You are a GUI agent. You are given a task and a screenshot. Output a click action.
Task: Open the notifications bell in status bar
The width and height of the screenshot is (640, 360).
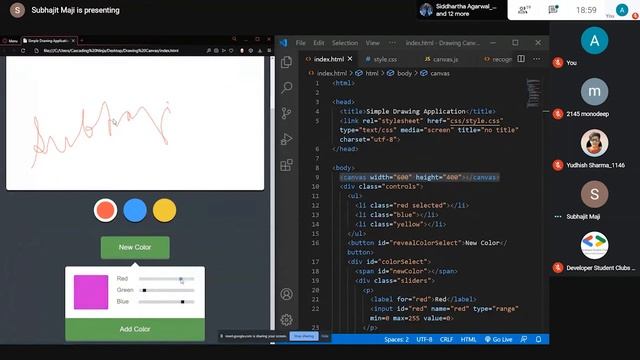click(x=538, y=339)
